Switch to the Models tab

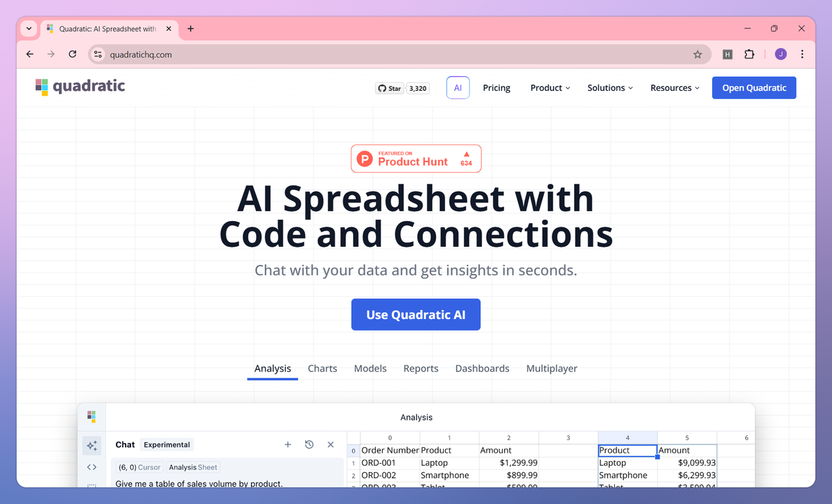coord(370,368)
